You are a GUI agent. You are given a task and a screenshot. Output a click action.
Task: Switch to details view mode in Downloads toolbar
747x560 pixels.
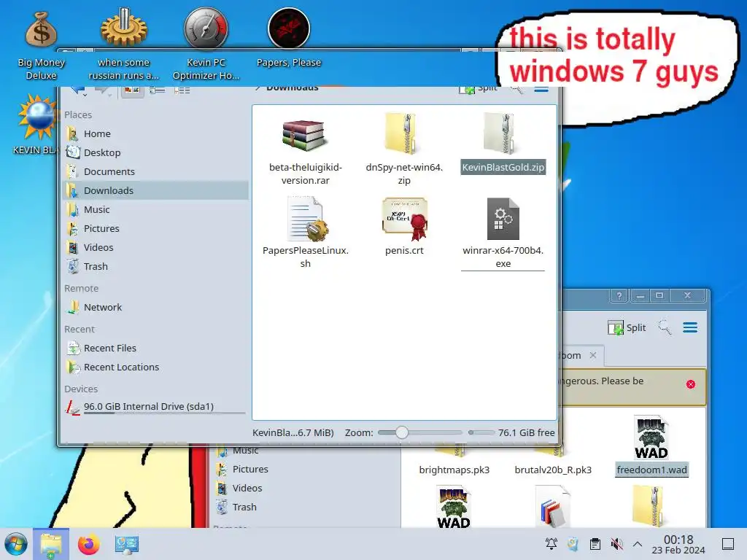tap(182, 90)
